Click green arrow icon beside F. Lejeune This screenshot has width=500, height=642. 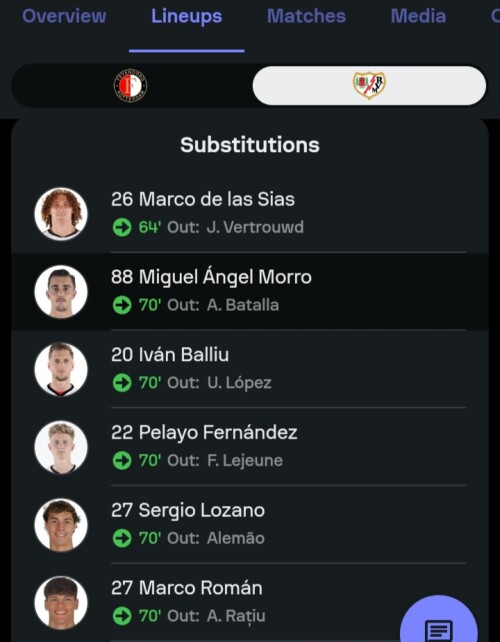[122, 461]
